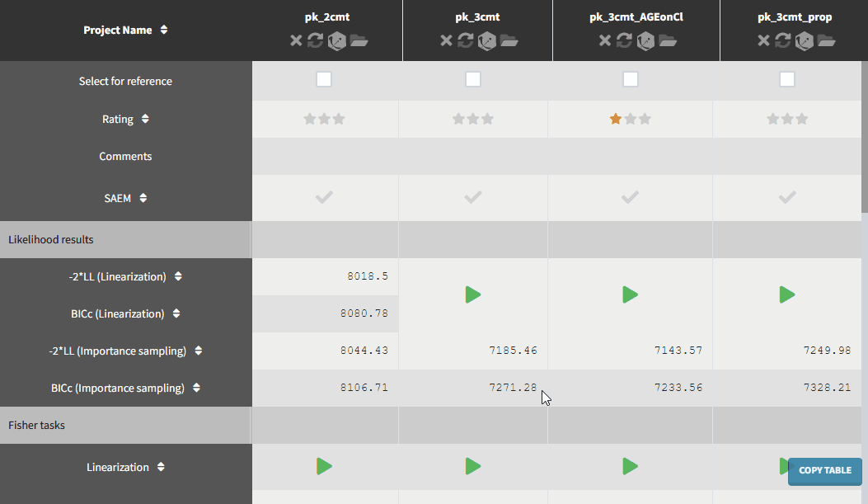
Task: Reload the pk_3cmt project
Action: pyautogui.click(x=466, y=41)
